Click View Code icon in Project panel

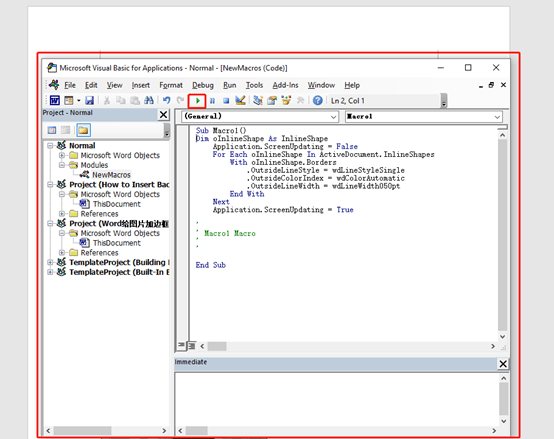click(x=52, y=130)
